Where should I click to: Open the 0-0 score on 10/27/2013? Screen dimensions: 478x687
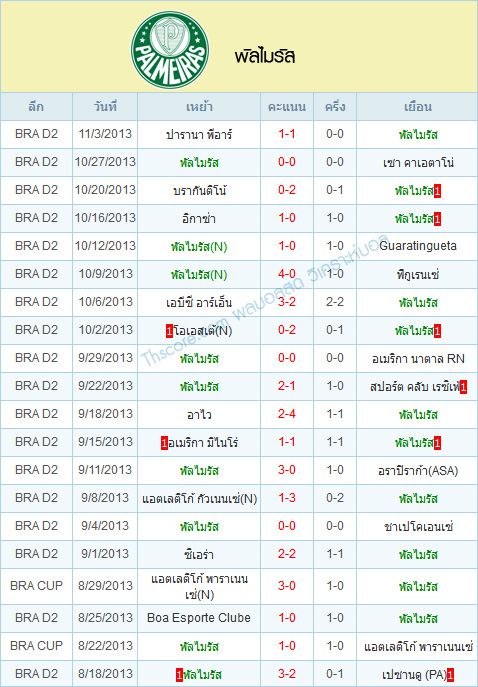(x=287, y=162)
